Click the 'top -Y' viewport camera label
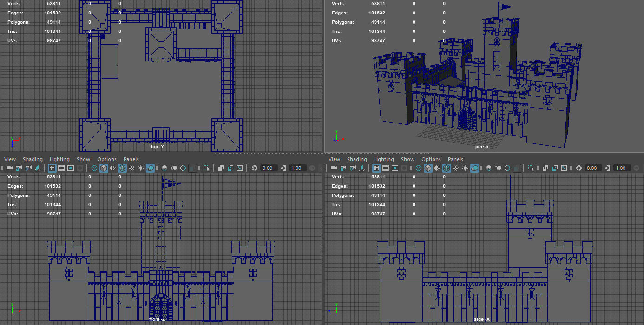644x325 pixels. click(x=158, y=147)
